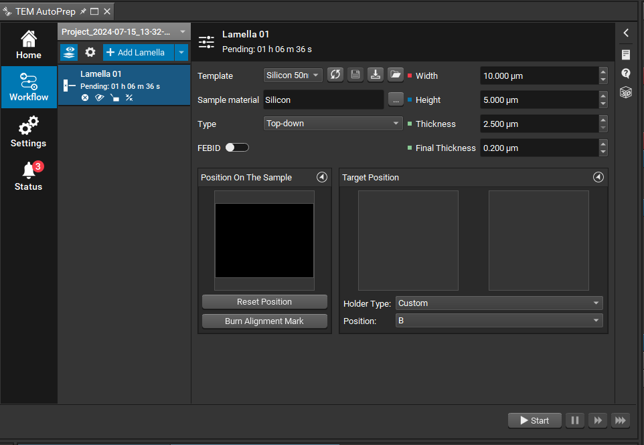Collapse the Position On The Sample panel

[x=322, y=177]
